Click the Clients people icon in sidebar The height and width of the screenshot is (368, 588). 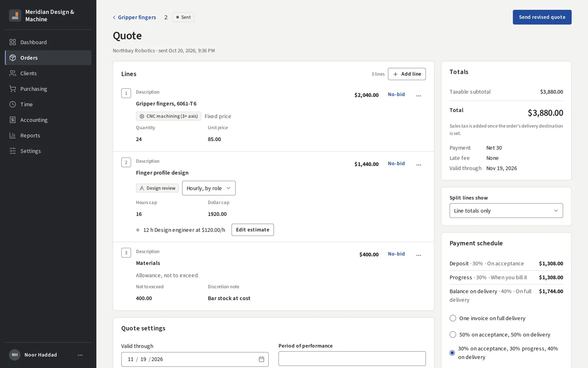(x=13, y=73)
